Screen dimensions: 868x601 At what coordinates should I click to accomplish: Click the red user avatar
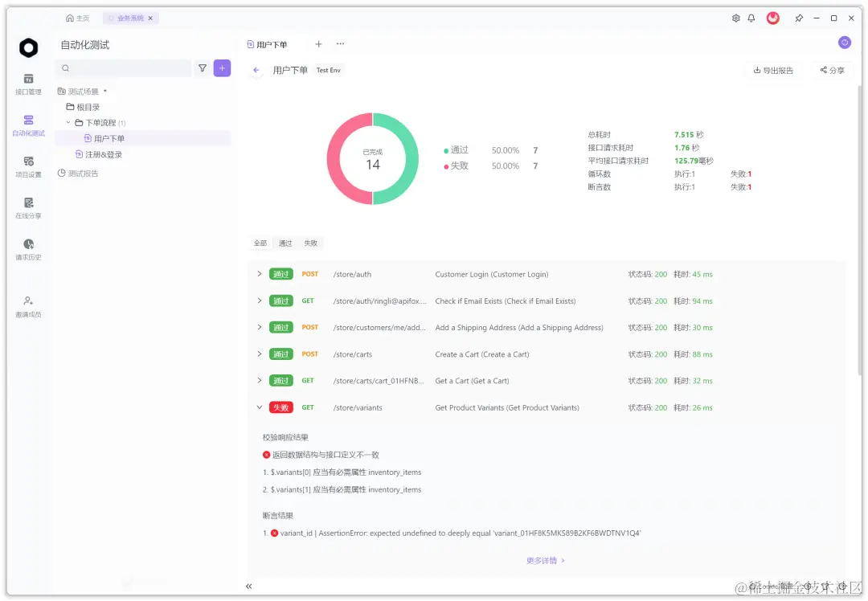pos(773,18)
